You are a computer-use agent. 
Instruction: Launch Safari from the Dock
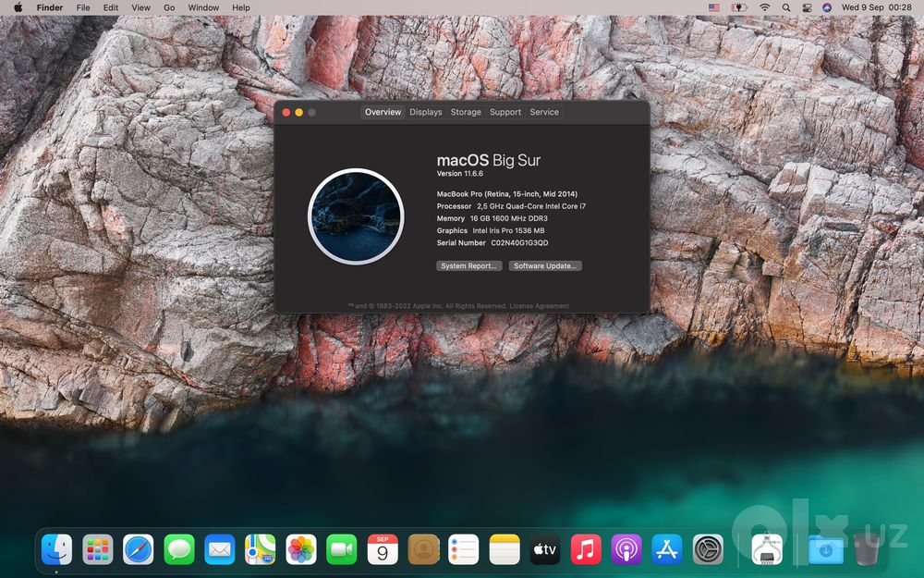click(138, 549)
